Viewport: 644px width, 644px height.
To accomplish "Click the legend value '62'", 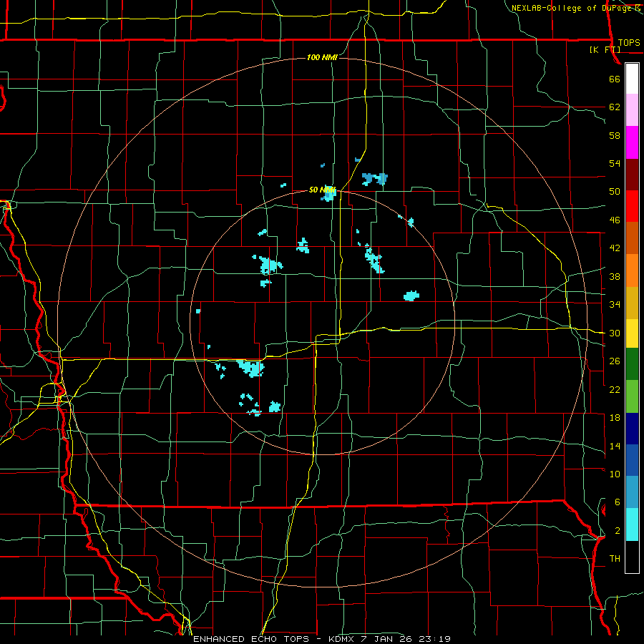I will tap(615, 107).
